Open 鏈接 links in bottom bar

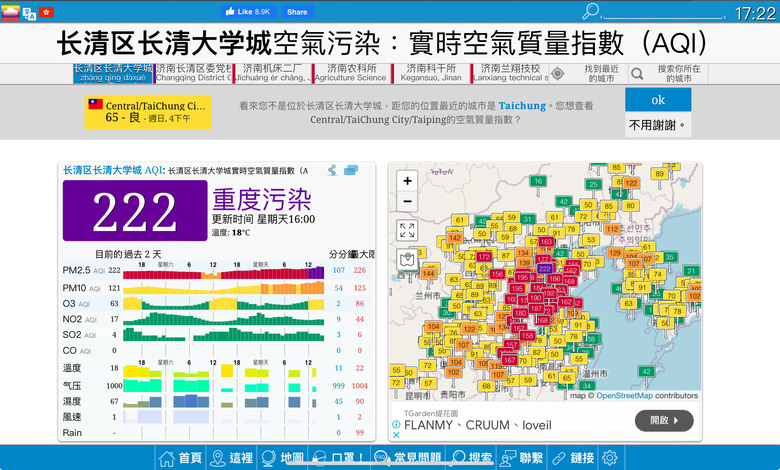(573, 458)
